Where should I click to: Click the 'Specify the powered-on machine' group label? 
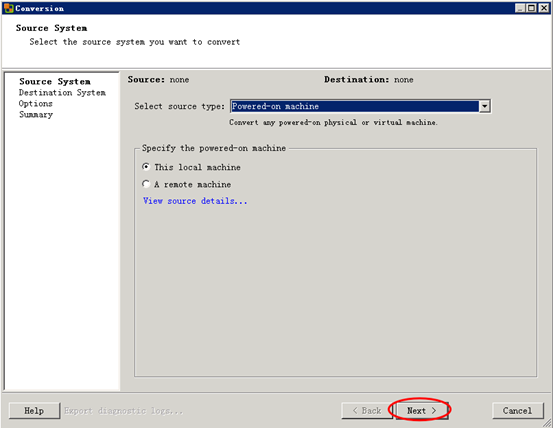click(x=214, y=148)
